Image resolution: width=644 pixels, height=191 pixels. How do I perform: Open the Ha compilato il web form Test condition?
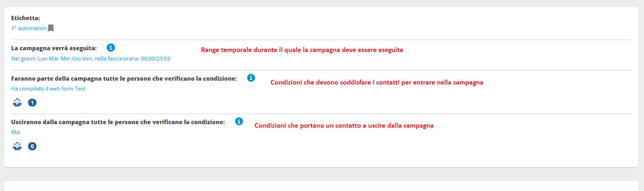coord(48,89)
